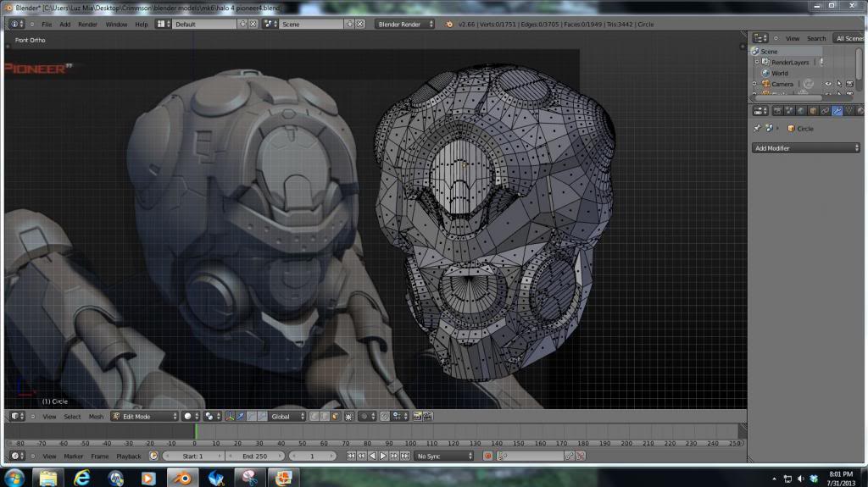The height and width of the screenshot is (487, 868).
Task: Toggle snap during transform
Action: click(385, 416)
